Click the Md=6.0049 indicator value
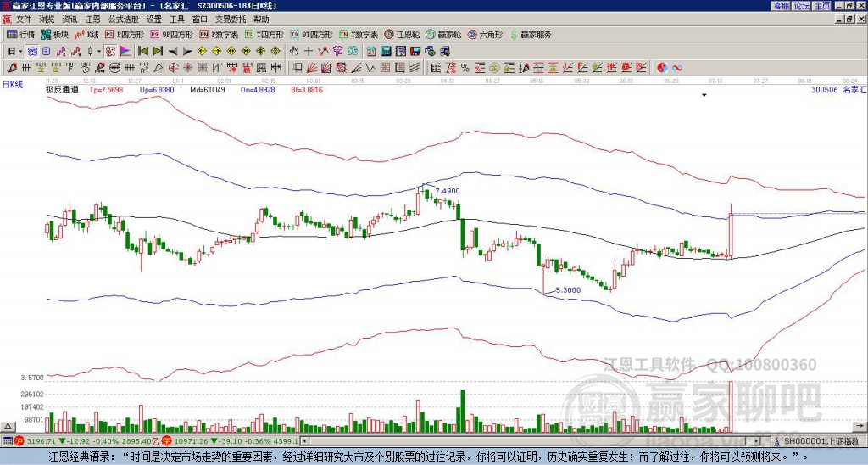The image size is (868, 465). coord(208,90)
